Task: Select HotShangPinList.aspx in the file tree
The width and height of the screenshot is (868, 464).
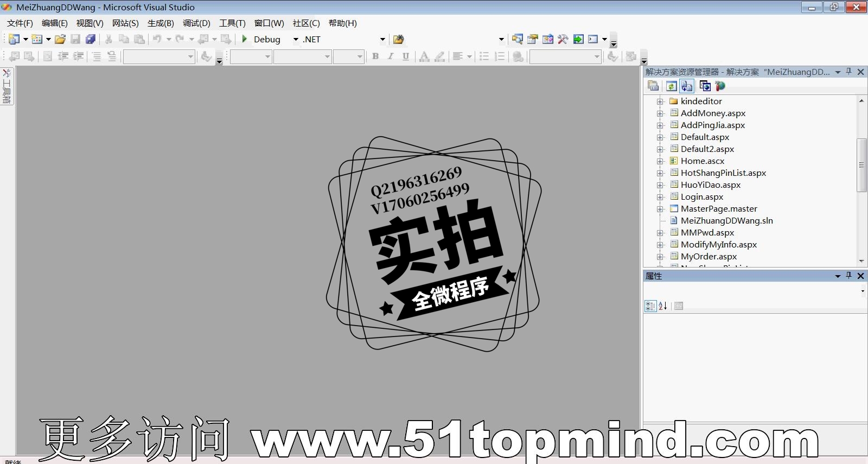Action: (x=724, y=173)
